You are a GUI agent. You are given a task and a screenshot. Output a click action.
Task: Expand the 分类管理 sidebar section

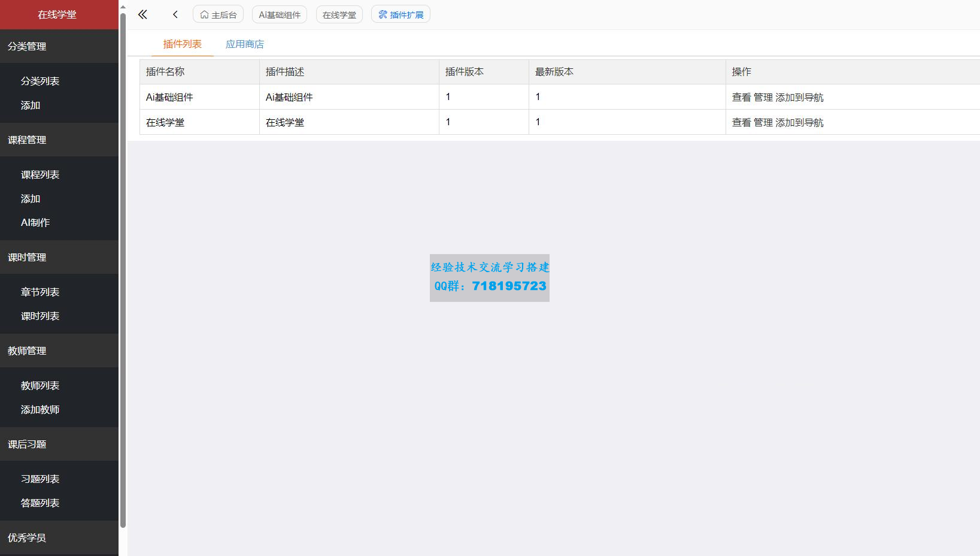point(59,46)
